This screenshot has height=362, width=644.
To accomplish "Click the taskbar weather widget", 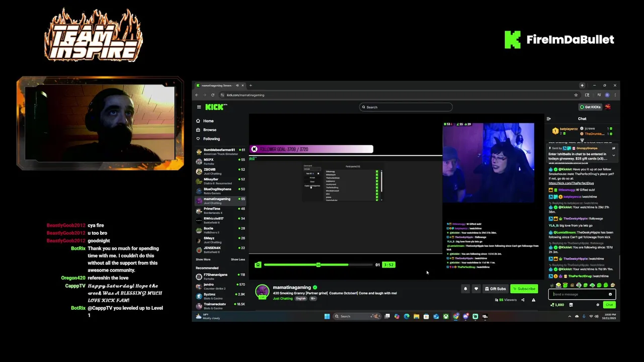I will (x=208, y=317).
